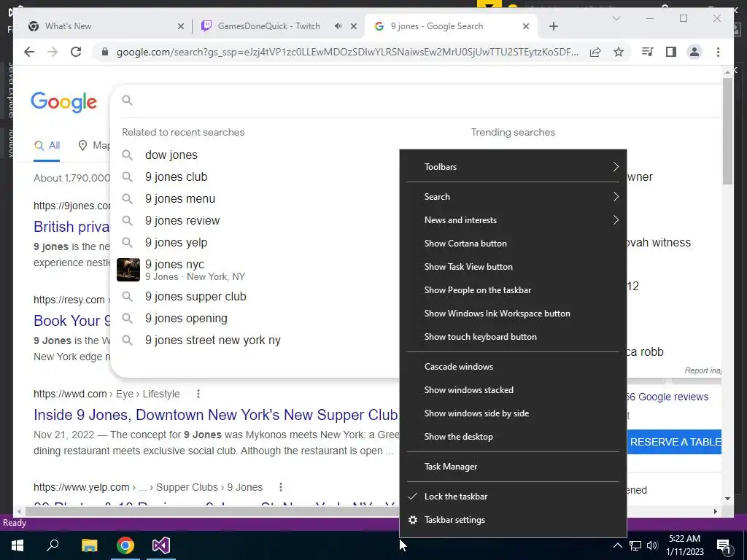Open the network tray icon

(x=635, y=545)
